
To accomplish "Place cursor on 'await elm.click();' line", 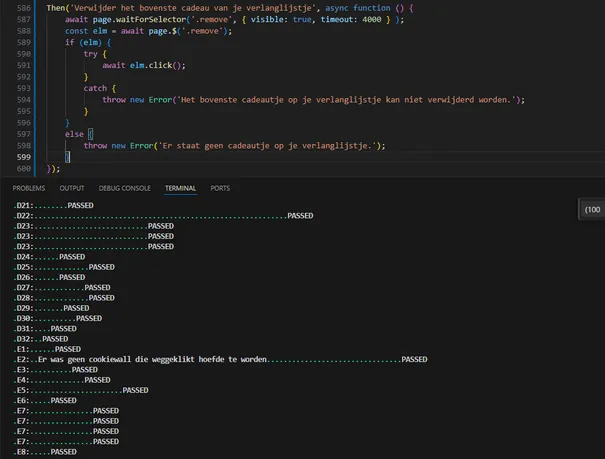I will 144,66.
